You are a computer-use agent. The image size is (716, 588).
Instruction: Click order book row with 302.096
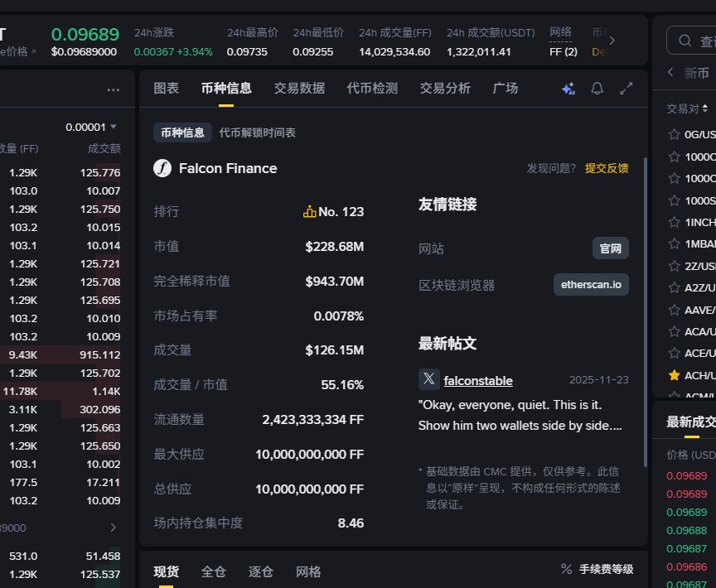click(x=60, y=409)
